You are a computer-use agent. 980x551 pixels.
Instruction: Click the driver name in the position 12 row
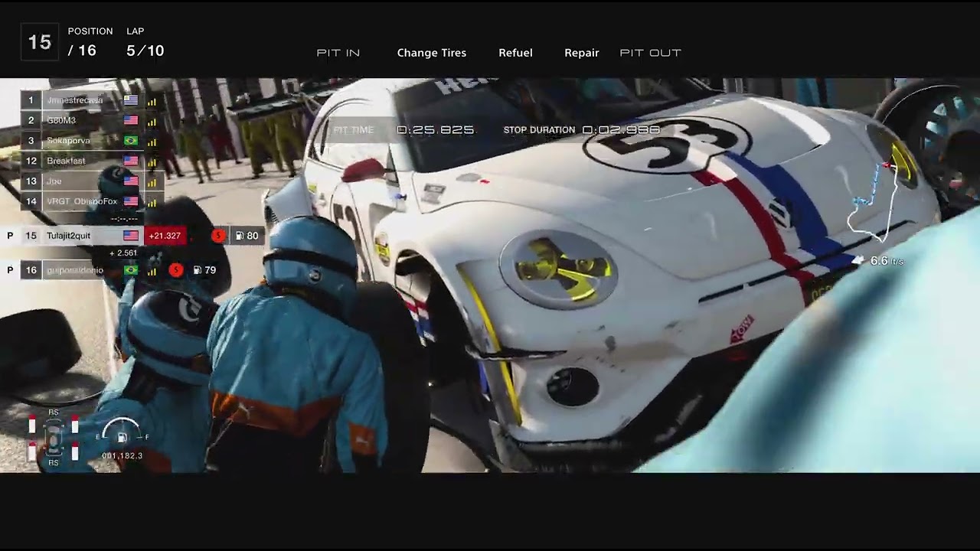pos(66,161)
